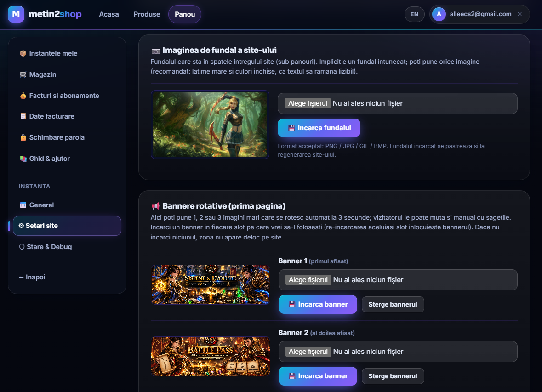The image size is (542, 392).
Task: Click the Schimbare parola lock icon
Action: coord(23,137)
